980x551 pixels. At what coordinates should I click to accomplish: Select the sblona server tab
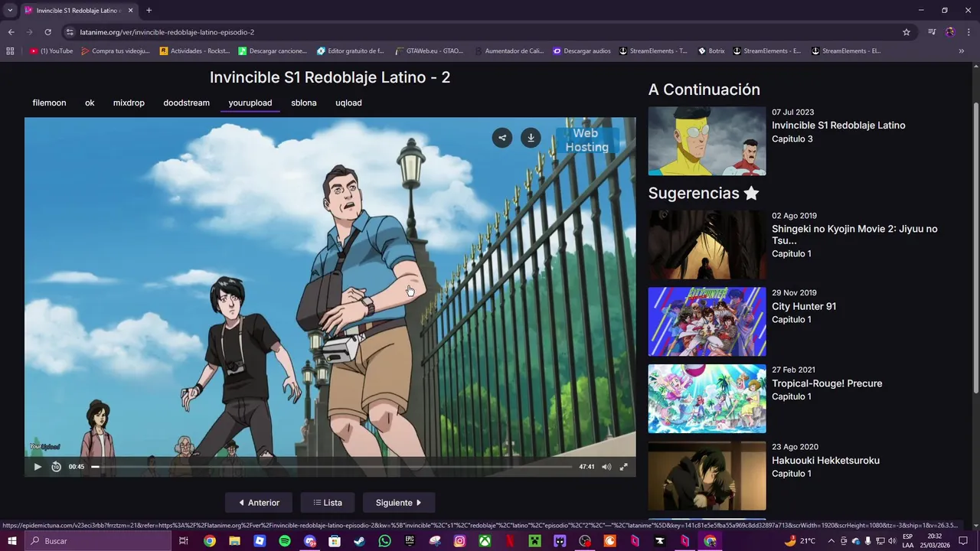tap(304, 103)
